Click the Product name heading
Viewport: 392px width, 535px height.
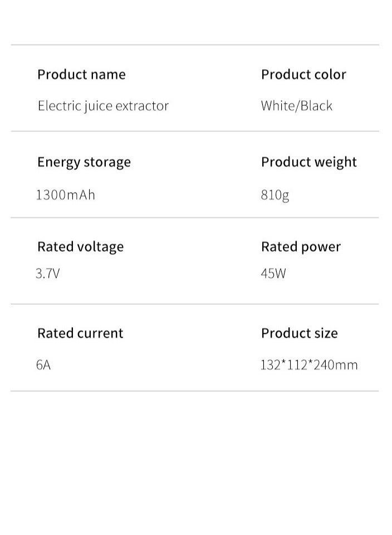(x=81, y=74)
